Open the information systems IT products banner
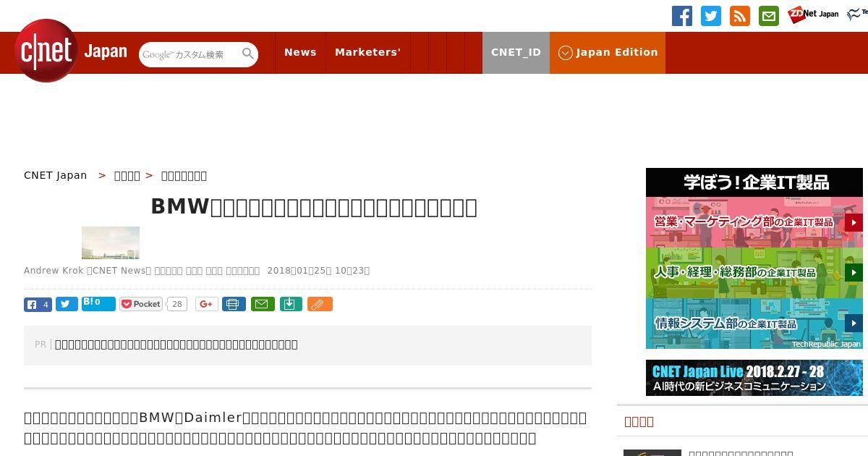This screenshot has height=456, width=868. 754,324
